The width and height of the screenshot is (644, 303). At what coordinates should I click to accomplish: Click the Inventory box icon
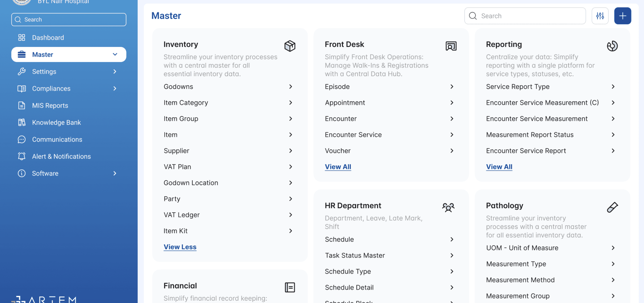pos(290,46)
